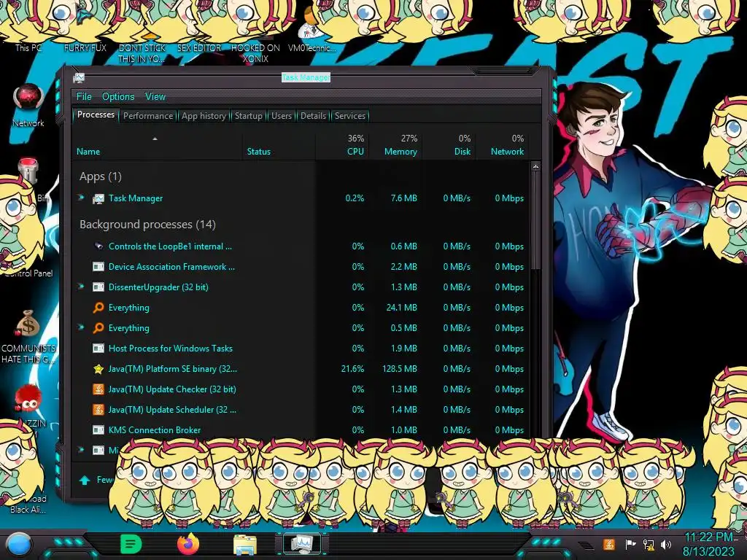The width and height of the screenshot is (747, 560).
Task: Open the File menu in Task Manager
Action: point(84,97)
